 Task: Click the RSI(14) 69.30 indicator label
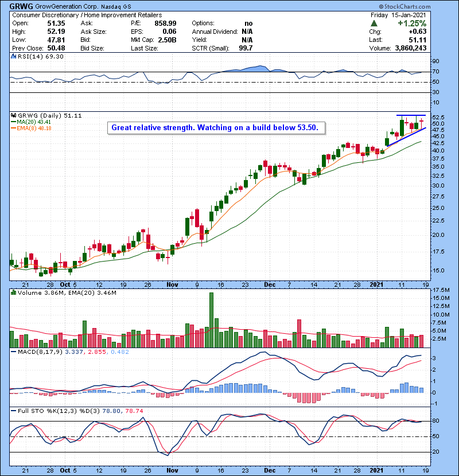40,56
